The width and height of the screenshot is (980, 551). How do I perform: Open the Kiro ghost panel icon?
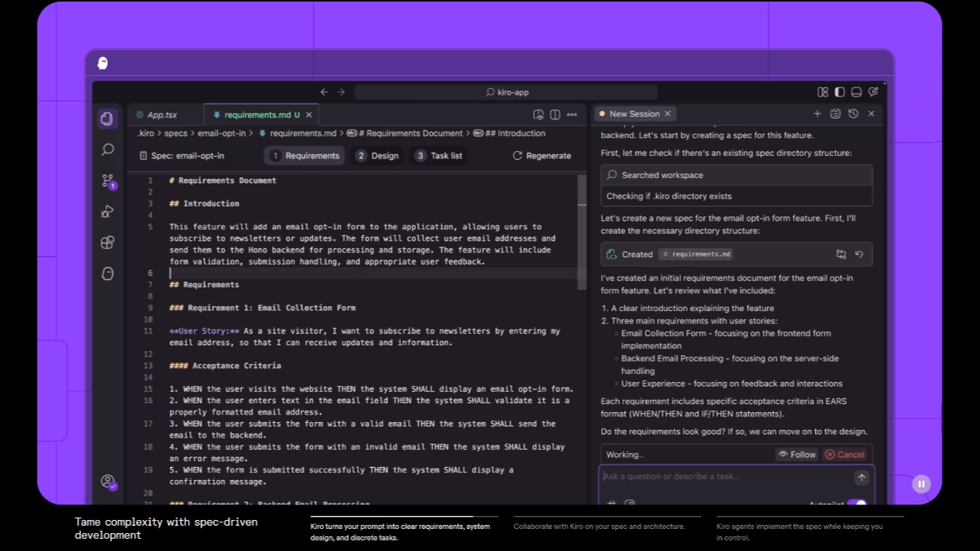point(107,274)
